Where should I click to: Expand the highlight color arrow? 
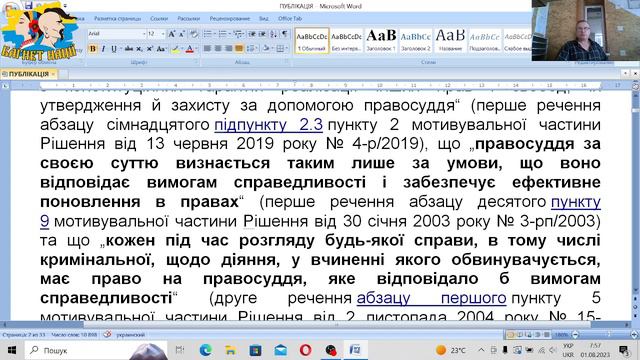(x=182, y=49)
